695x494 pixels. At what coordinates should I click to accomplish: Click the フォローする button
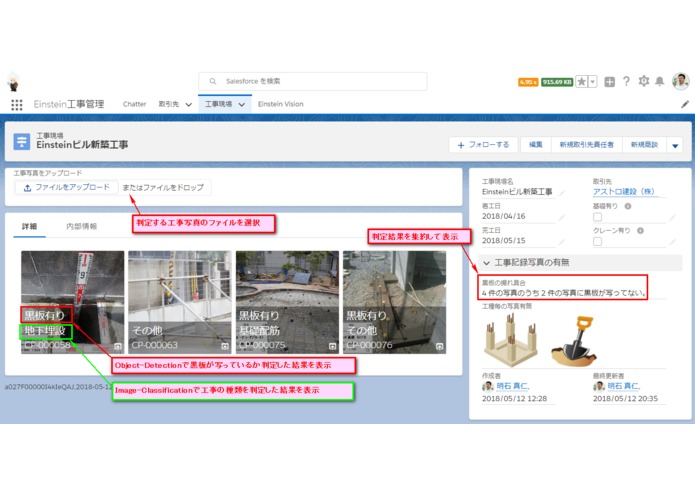point(483,145)
